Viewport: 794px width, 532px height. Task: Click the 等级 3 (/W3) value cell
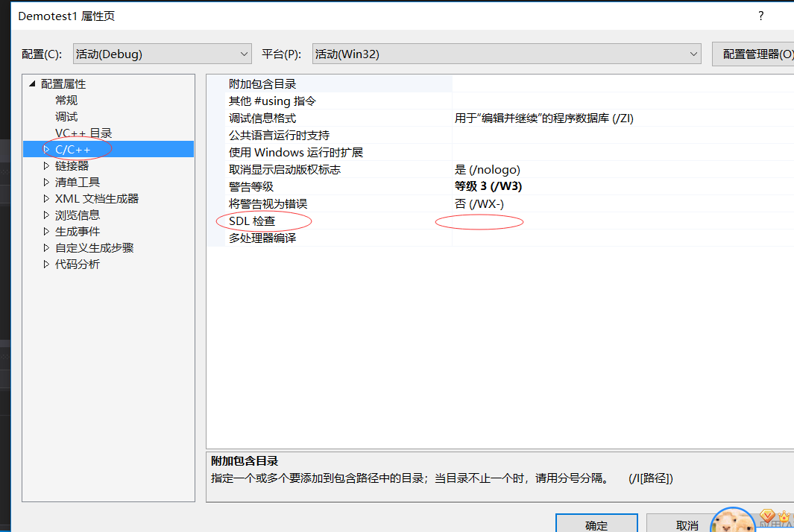point(623,186)
